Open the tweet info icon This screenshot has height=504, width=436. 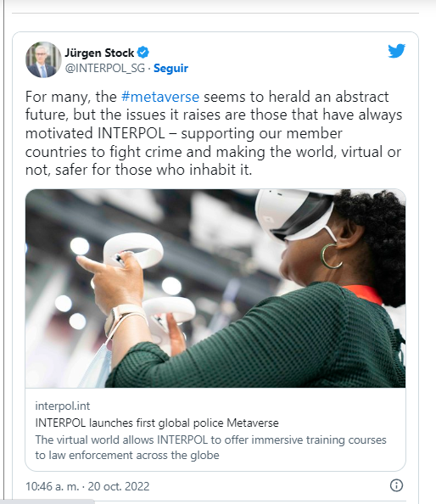(x=396, y=485)
